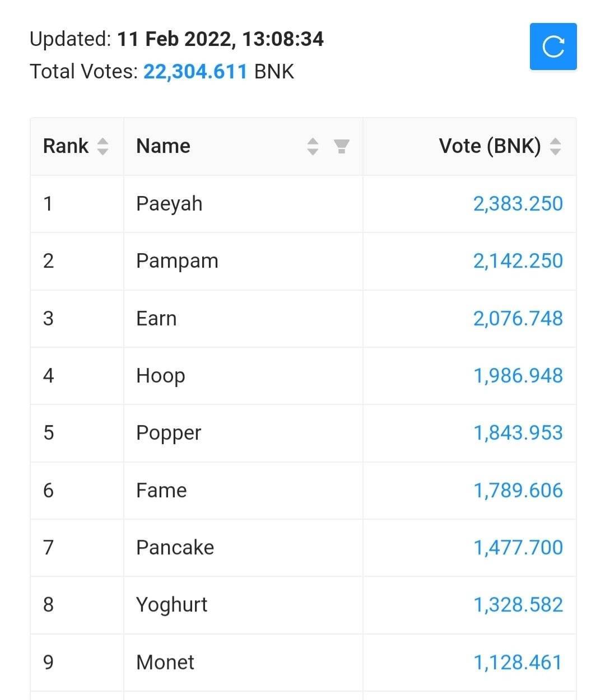605x700 pixels.
Task: Open Paeyah's vote count 2,383.250
Action: pos(518,204)
